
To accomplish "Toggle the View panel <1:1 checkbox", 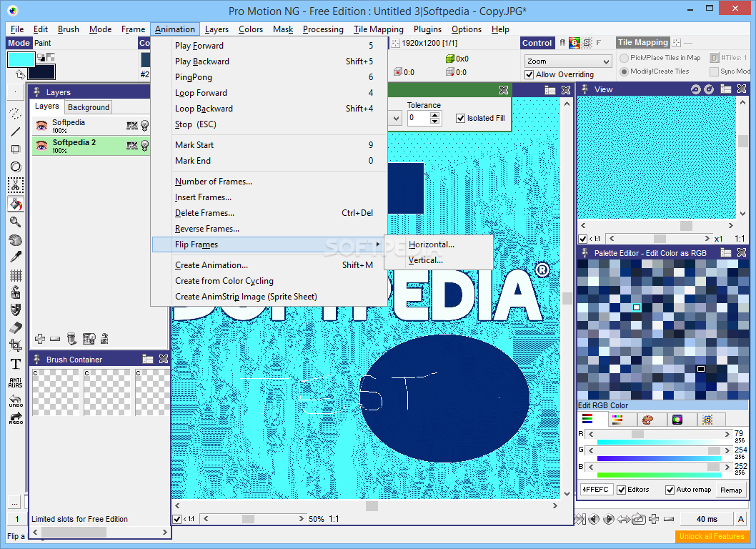I will point(582,239).
